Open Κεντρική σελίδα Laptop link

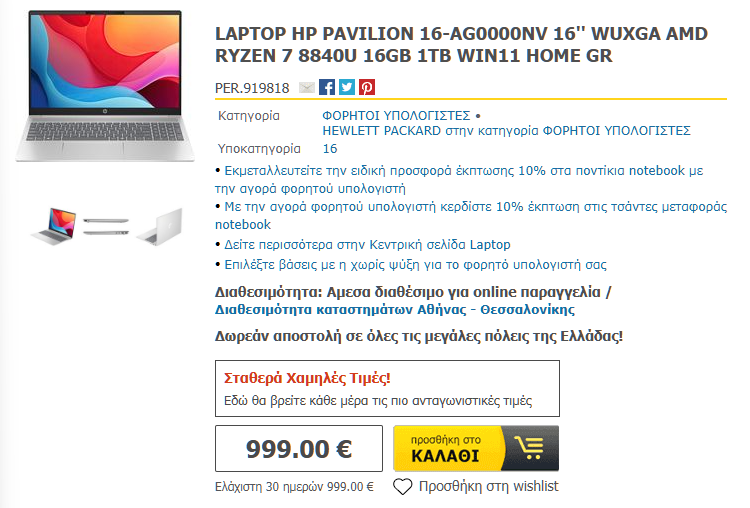coord(367,244)
